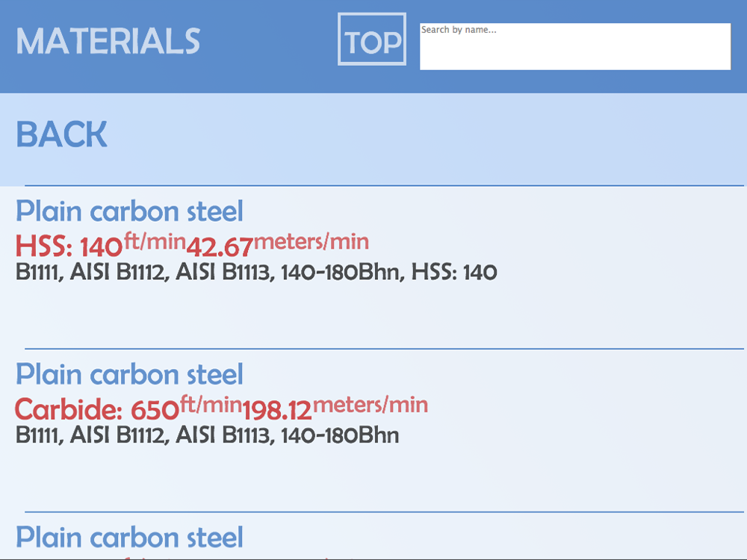Click ft/min unit beside Carbide: 650
Viewport: 747px width, 560px height.
click(211, 404)
